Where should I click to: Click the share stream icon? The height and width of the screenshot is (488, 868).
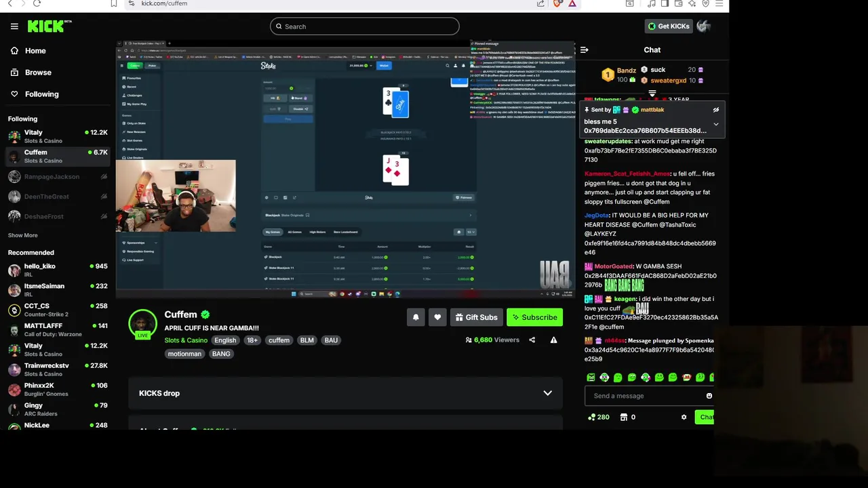tap(532, 340)
